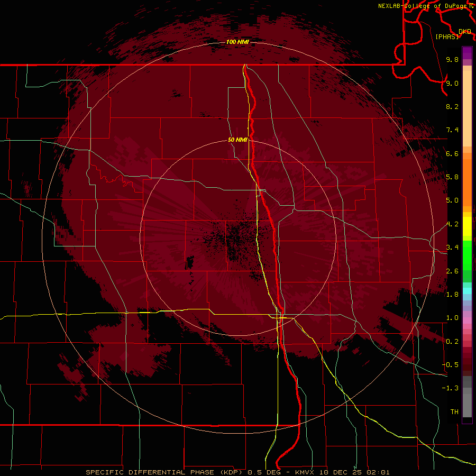
Task: Click the 6.6 scale value
Action: click(x=452, y=153)
